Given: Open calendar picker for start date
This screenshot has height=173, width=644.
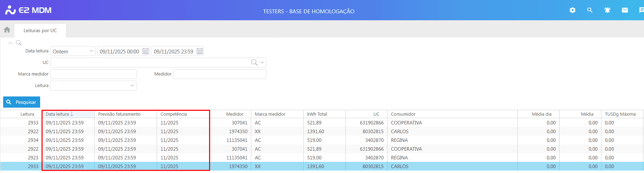Looking at the screenshot, I should click(146, 51).
